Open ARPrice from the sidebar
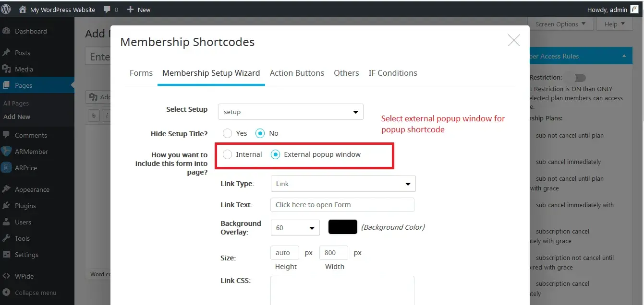The image size is (644, 305). point(25,168)
